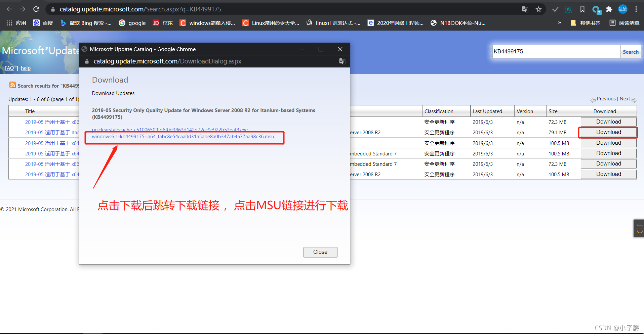The image size is (644, 334).
Task: Open the 阅读清单 reading list
Action: (625, 23)
